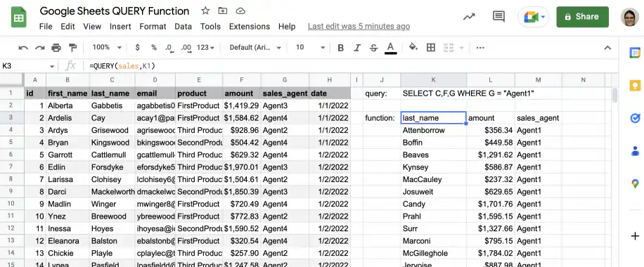Open the zoom level dropdown
644x267 pixels.
[x=107, y=48]
